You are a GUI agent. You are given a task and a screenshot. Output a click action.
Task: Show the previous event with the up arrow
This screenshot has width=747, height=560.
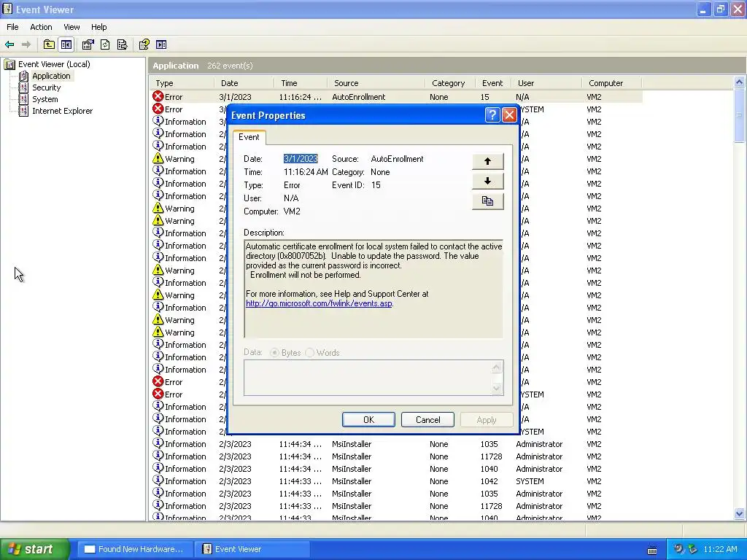487,161
